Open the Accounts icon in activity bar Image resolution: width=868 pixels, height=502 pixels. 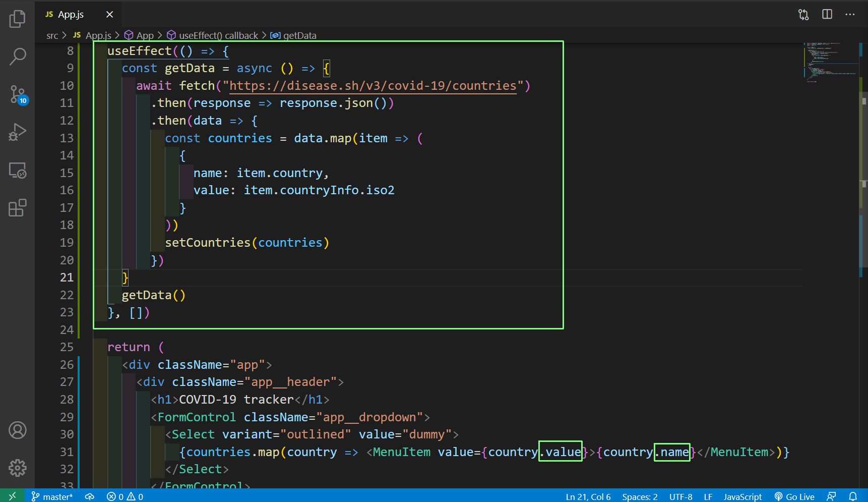click(x=17, y=430)
